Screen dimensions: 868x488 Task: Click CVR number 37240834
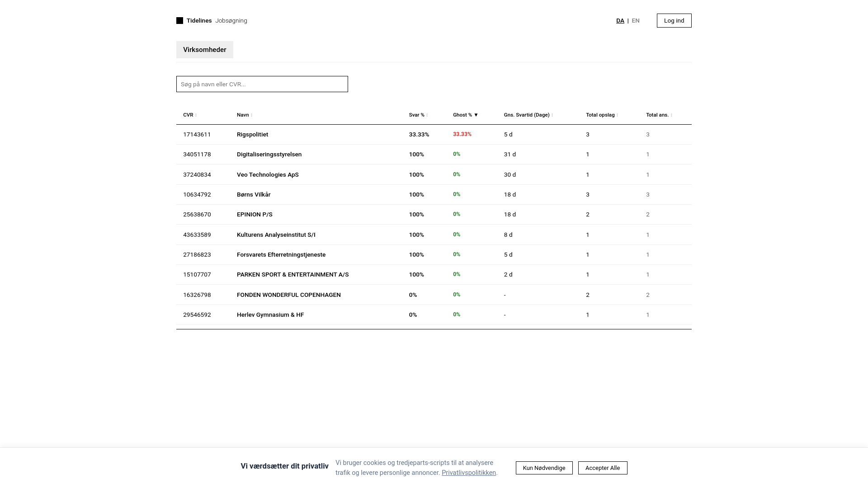(x=197, y=175)
